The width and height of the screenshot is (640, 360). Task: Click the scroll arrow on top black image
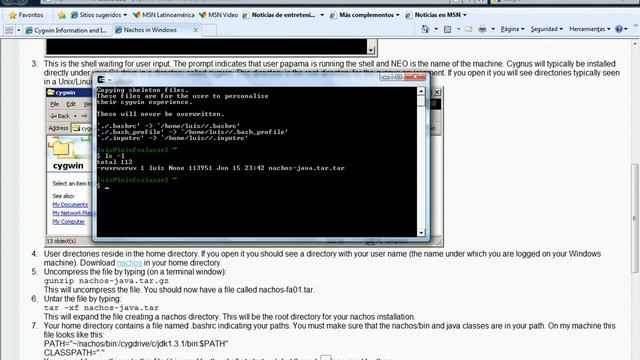coord(371,50)
